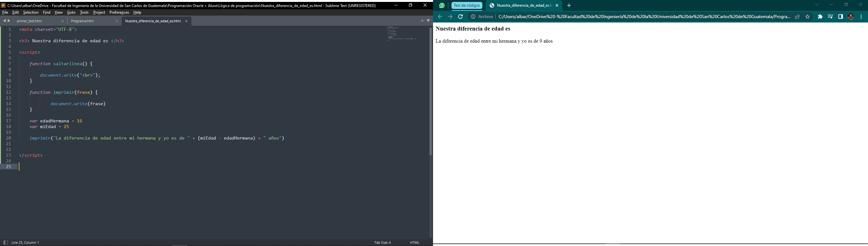Viewport: 868px width, 246px height.
Task: Click the site info icon beside Archivo
Action: coord(473,17)
